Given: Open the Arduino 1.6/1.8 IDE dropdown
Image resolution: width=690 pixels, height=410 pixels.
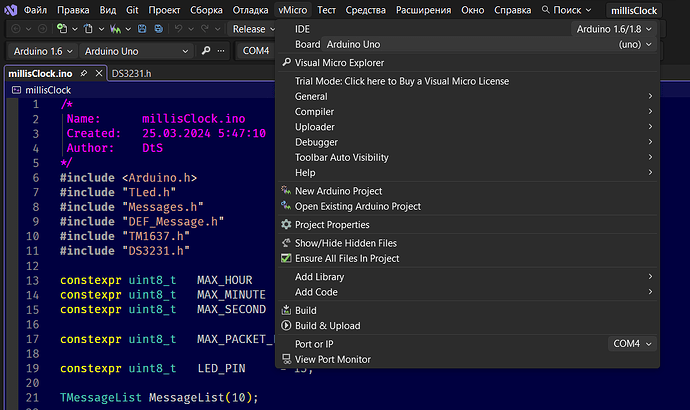Looking at the screenshot, I should point(614,29).
